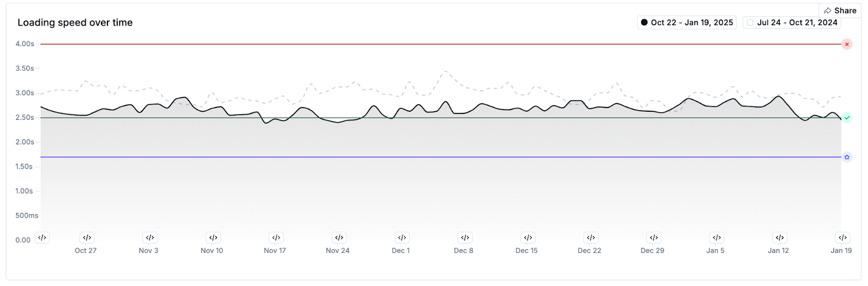The height and width of the screenshot is (286, 868).
Task: Toggle the Jul 24 - Oct 21, 2024 series
Action: click(x=792, y=22)
